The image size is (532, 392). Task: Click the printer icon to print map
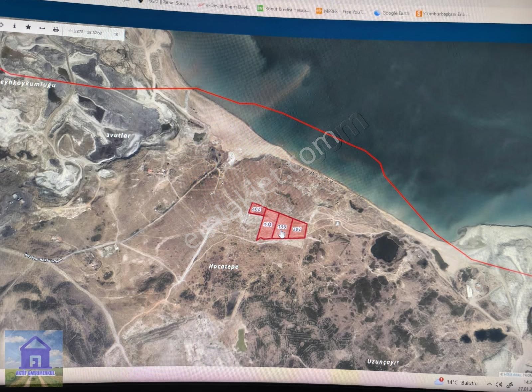(x=56, y=30)
